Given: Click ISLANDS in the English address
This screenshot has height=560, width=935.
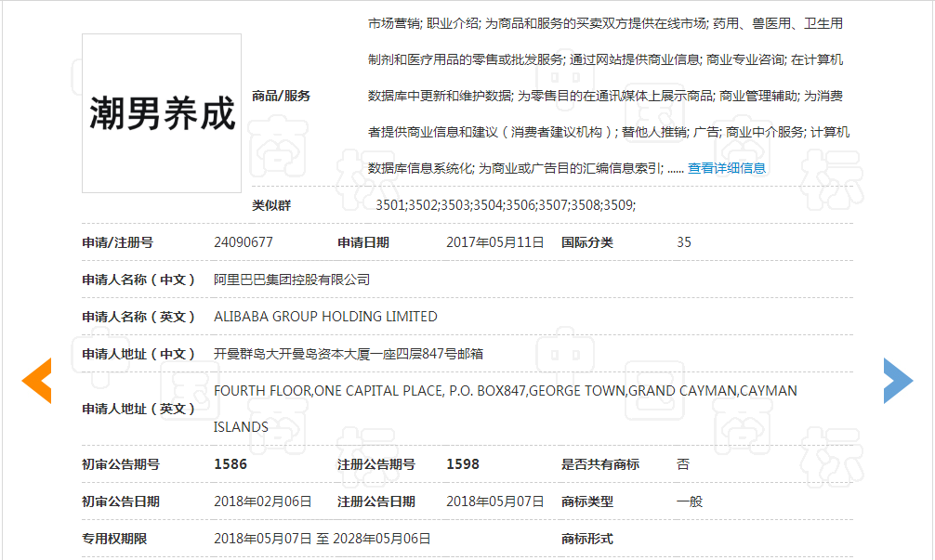Looking at the screenshot, I should tap(241, 427).
